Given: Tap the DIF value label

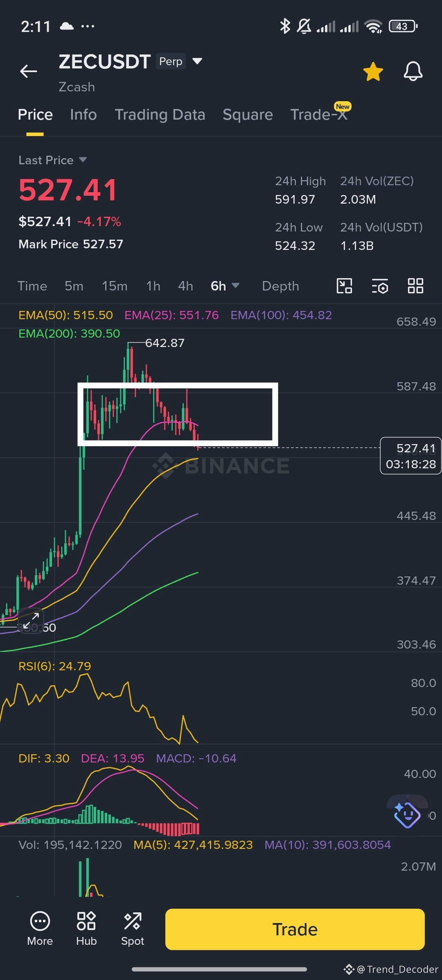Looking at the screenshot, I should [44, 758].
